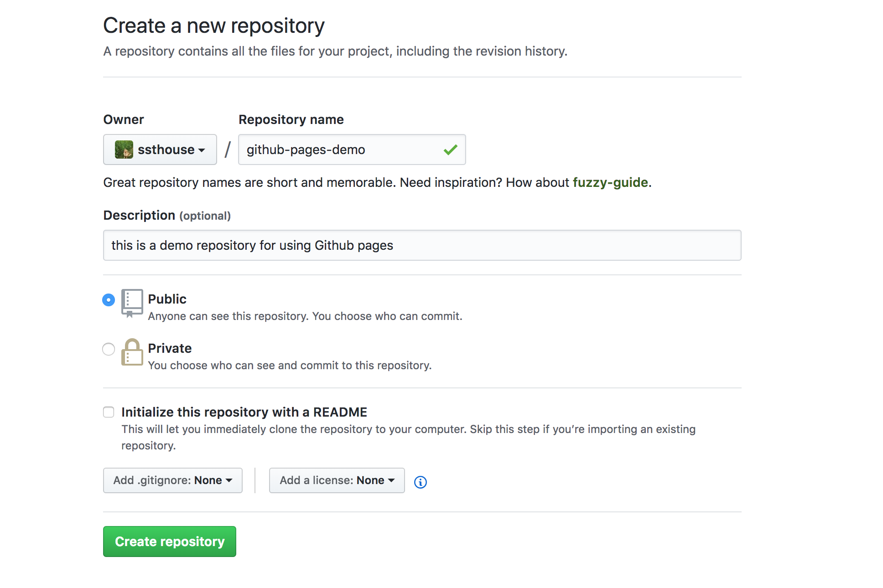Click the Create a new repository heading
The width and height of the screenshot is (883, 588).
point(213,26)
